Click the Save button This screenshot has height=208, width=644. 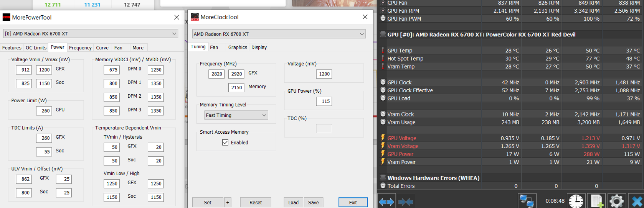point(314,202)
